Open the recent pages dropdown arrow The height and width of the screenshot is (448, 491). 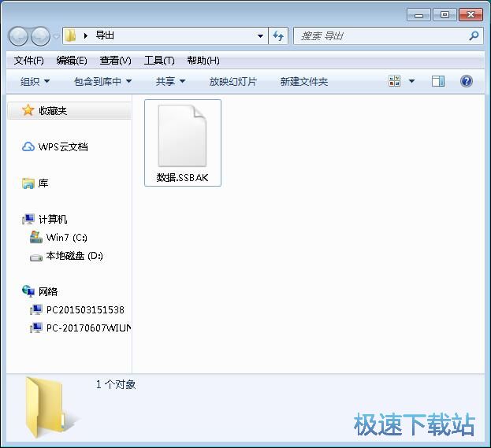pyautogui.click(x=57, y=36)
